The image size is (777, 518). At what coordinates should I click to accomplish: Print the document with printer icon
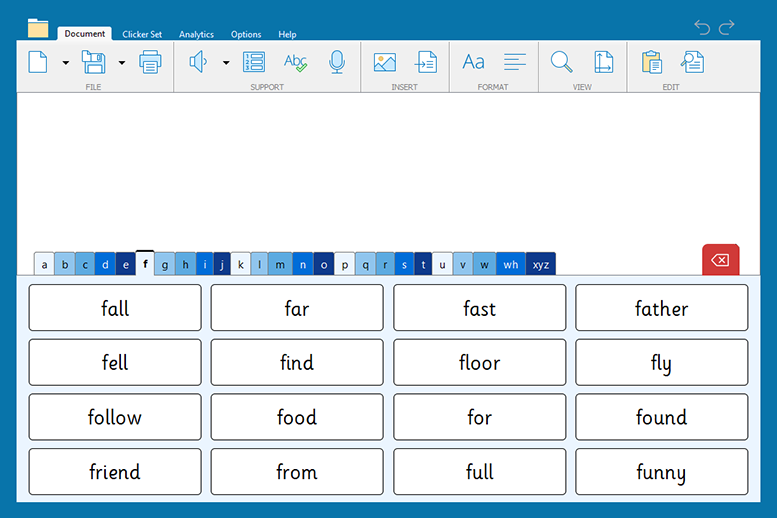pos(150,62)
